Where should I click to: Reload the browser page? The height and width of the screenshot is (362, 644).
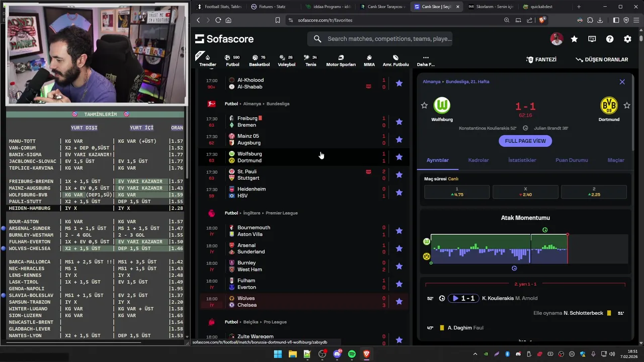[218, 20]
